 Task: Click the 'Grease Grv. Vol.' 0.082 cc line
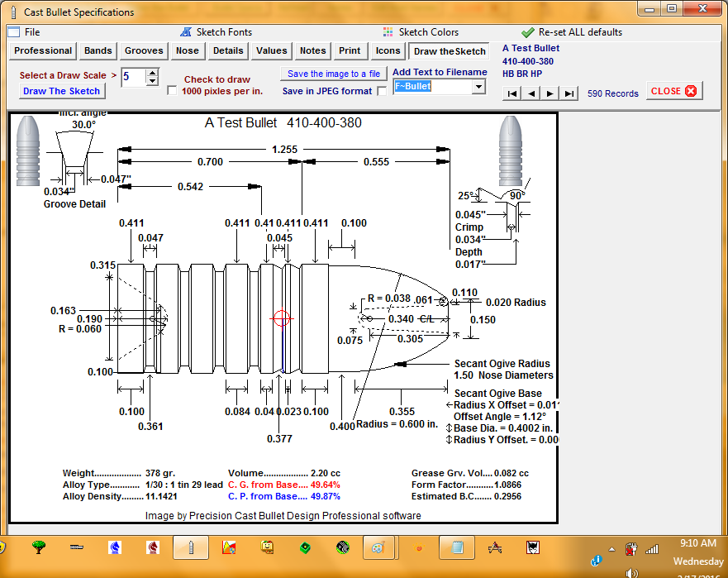470,473
